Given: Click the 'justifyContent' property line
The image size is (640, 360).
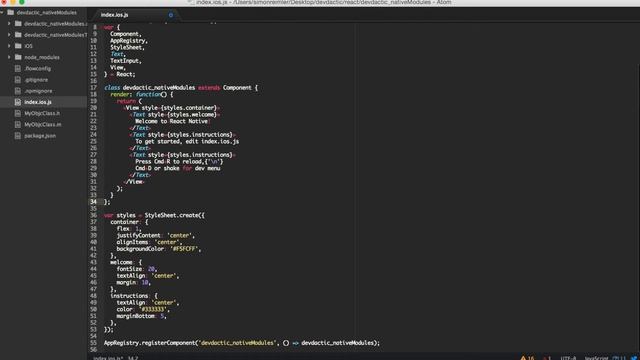Looking at the screenshot, I should [x=156, y=236].
